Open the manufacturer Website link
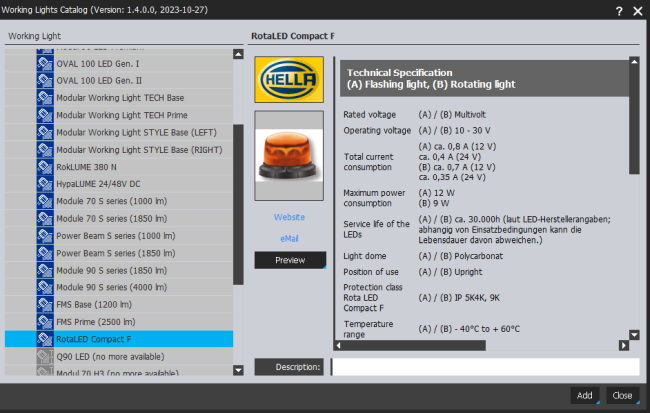Viewport: 650px width, 413px height. tap(289, 217)
